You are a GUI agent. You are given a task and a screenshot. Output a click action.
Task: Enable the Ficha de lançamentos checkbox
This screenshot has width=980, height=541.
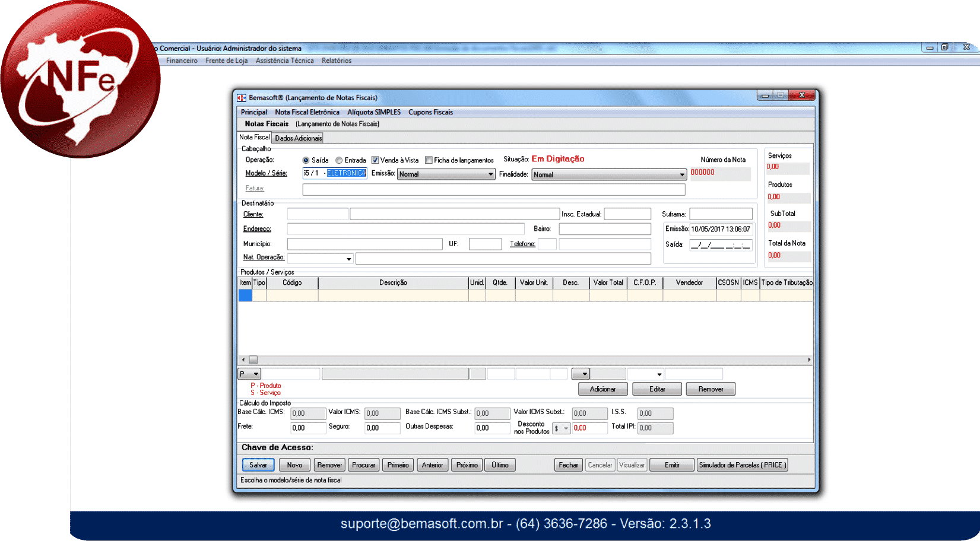(429, 160)
